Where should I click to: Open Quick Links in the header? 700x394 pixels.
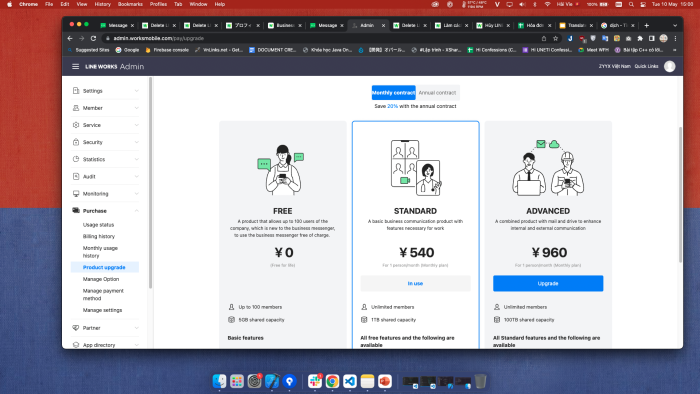coord(646,66)
